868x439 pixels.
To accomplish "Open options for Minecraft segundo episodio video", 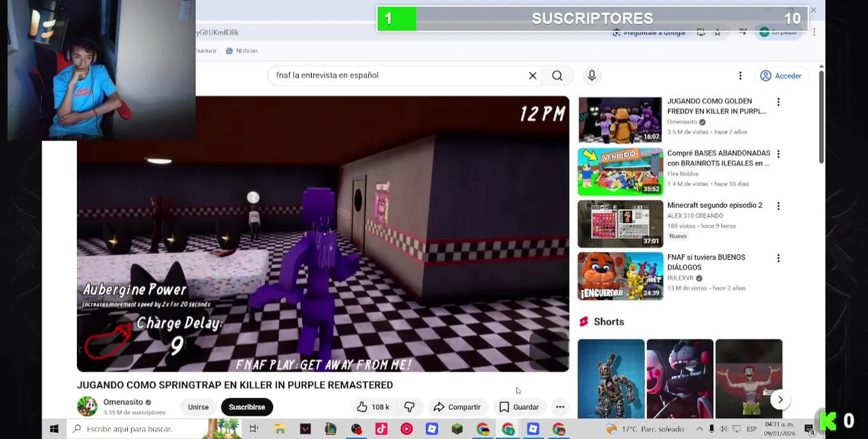I will [778, 206].
